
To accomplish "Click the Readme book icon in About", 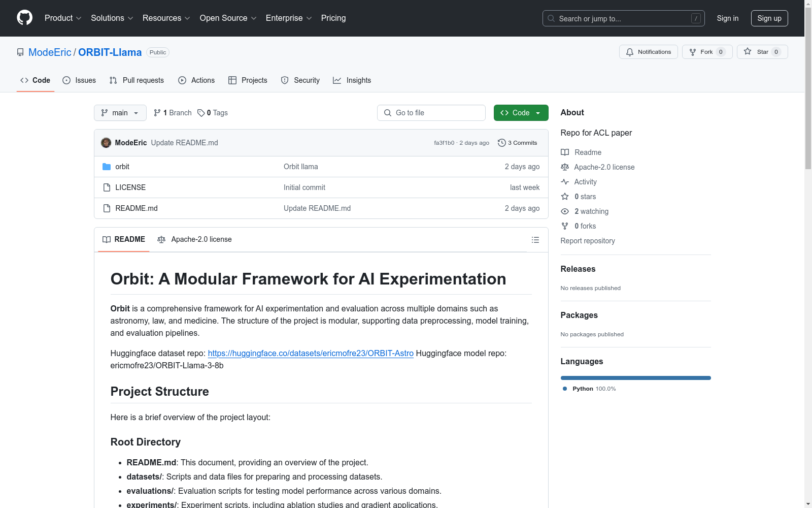I will (x=565, y=152).
